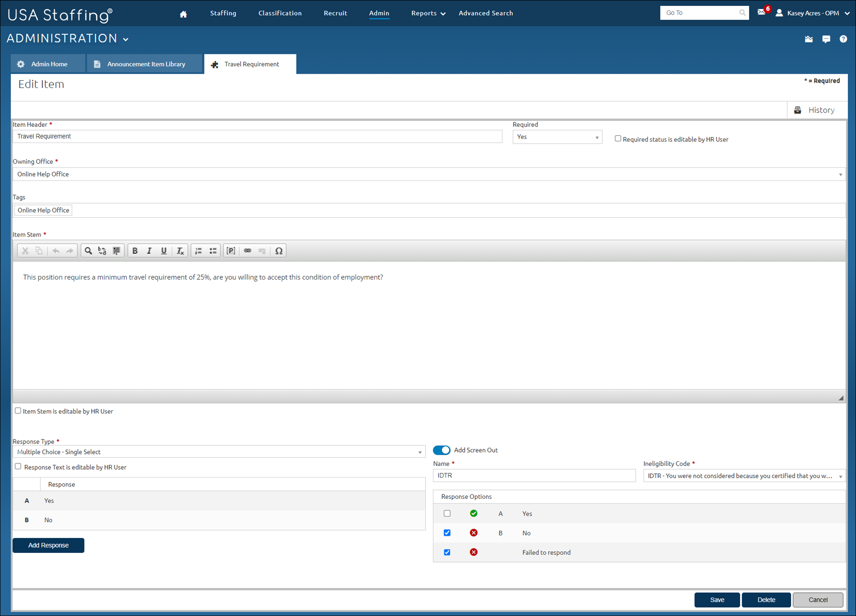The width and height of the screenshot is (856, 616).
Task: Open the user profile icon
Action: [x=779, y=13]
